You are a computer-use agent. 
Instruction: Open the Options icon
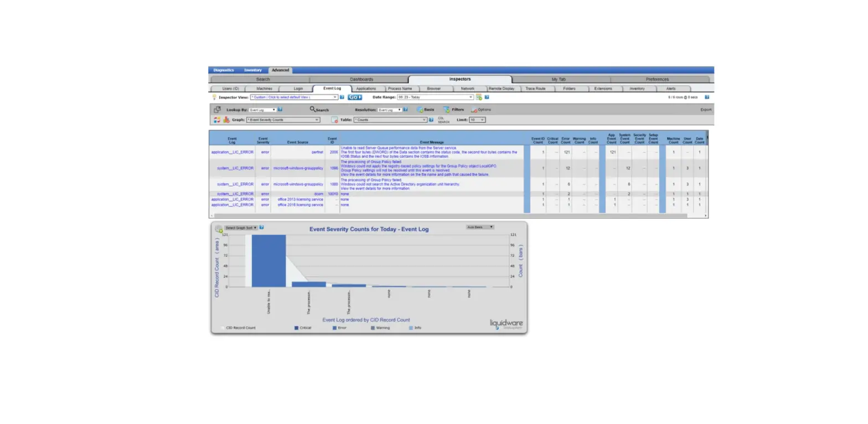474,110
